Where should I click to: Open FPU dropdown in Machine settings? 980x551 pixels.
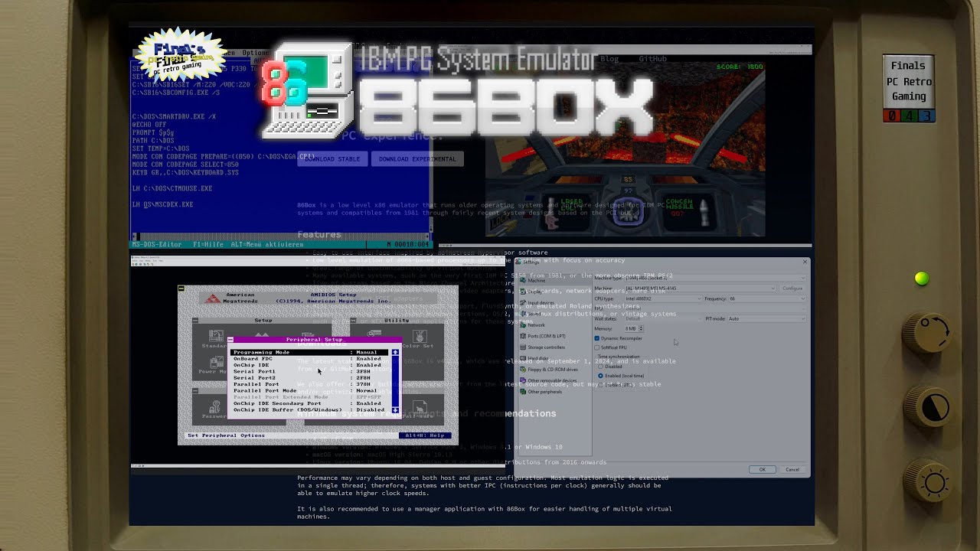click(x=715, y=309)
